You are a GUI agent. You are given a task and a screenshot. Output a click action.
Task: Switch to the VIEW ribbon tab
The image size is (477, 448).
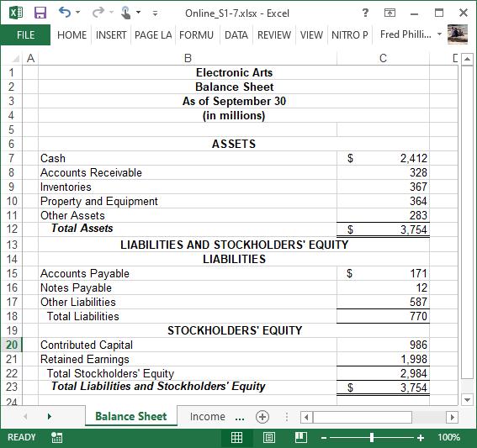(311, 35)
